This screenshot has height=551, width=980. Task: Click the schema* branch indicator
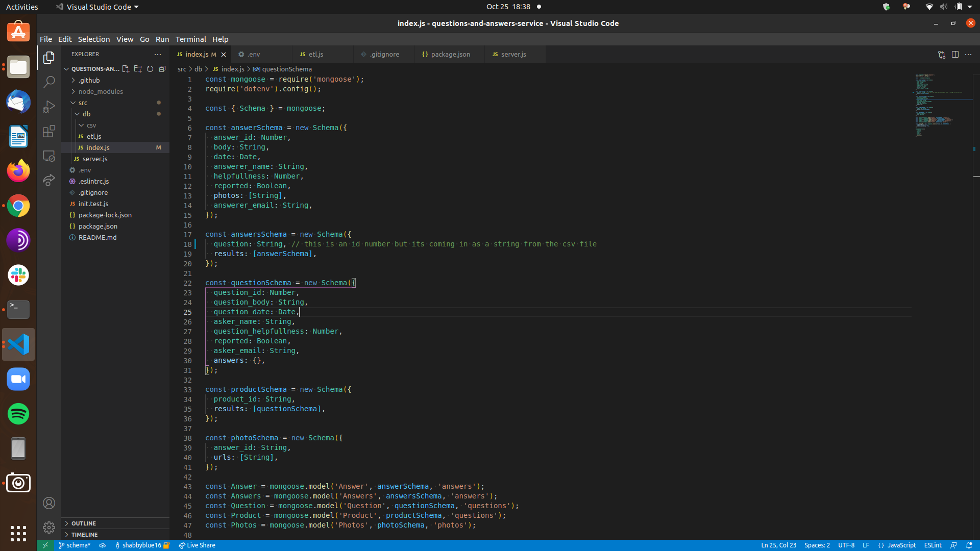coord(75,545)
